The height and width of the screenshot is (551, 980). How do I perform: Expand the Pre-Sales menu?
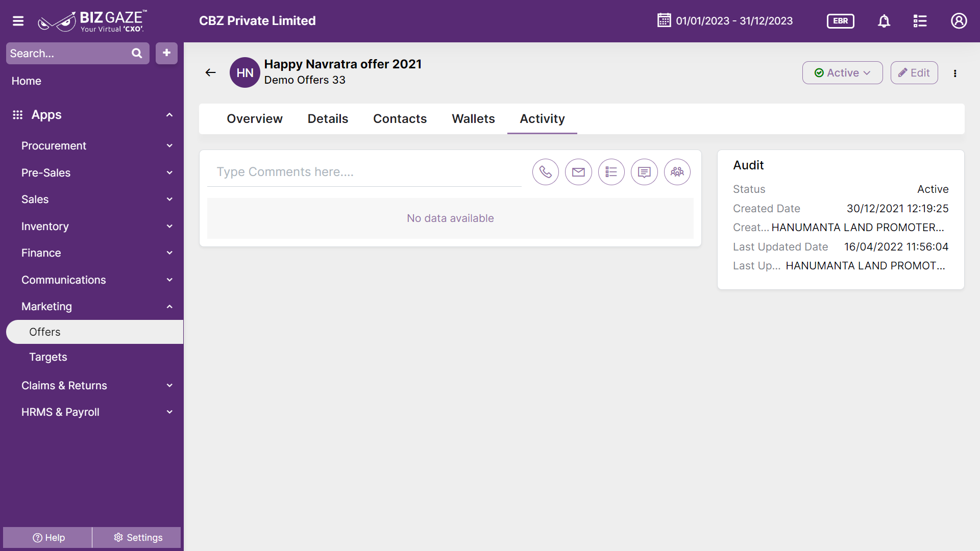(169, 173)
